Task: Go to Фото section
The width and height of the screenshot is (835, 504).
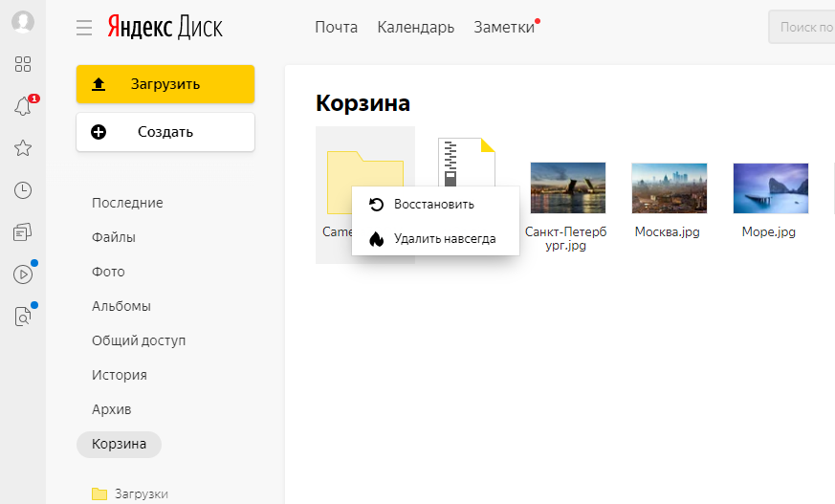Action: pyautogui.click(x=108, y=272)
